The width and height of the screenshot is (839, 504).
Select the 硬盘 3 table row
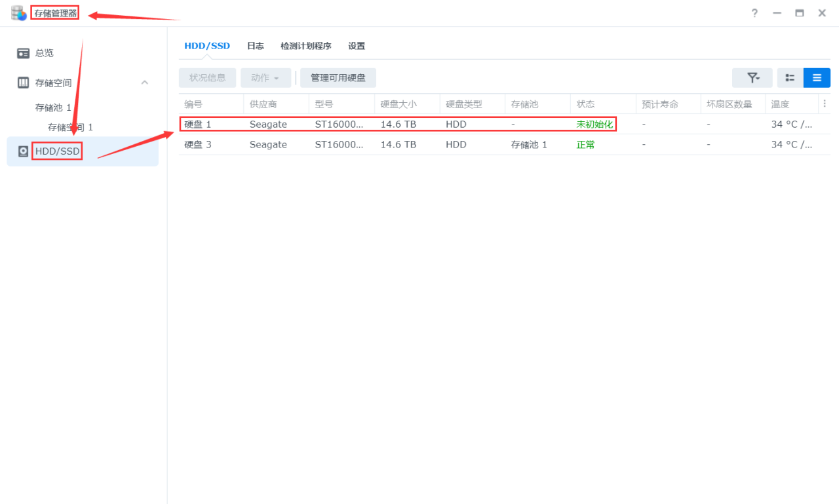click(393, 144)
